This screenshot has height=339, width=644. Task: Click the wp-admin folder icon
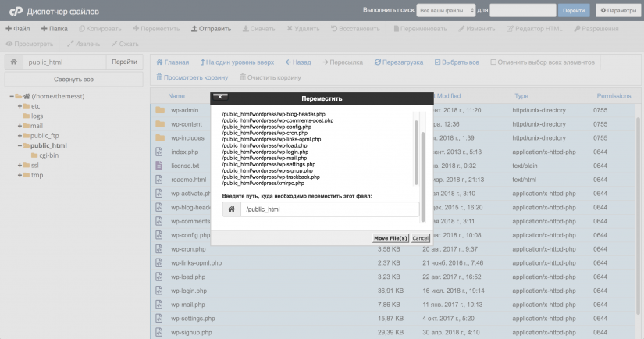[160, 110]
